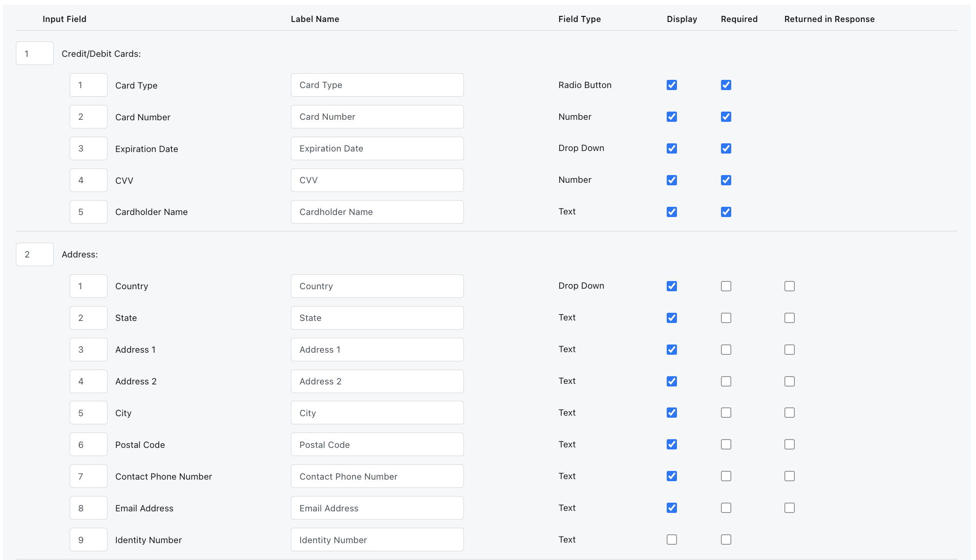Edit Contact Phone Number label name field
The height and width of the screenshot is (560, 976).
click(377, 476)
